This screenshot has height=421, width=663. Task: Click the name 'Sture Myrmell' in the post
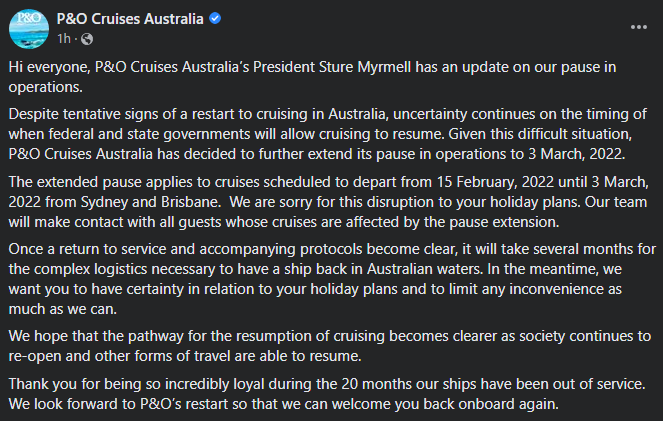[365, 67]
